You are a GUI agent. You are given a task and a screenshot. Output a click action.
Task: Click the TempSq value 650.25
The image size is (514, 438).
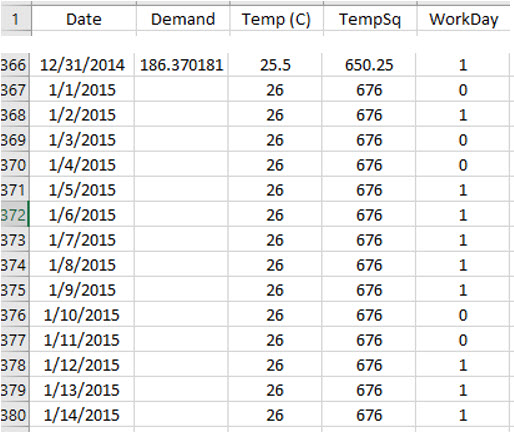(369, 65)
